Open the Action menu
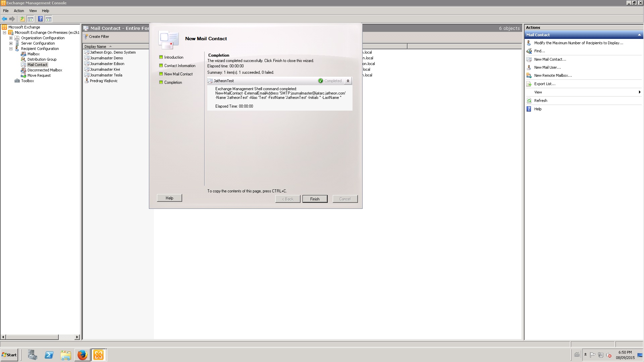 [19, 11]
